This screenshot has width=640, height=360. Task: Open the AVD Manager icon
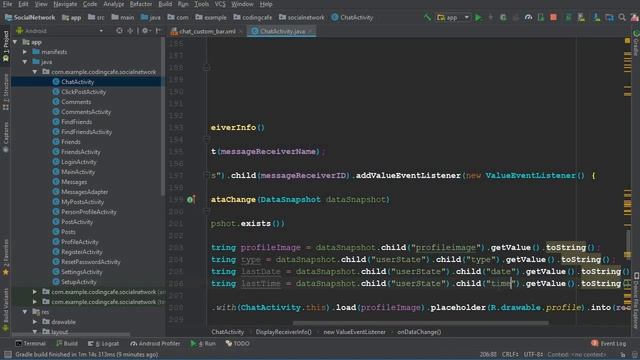(581, 18)
